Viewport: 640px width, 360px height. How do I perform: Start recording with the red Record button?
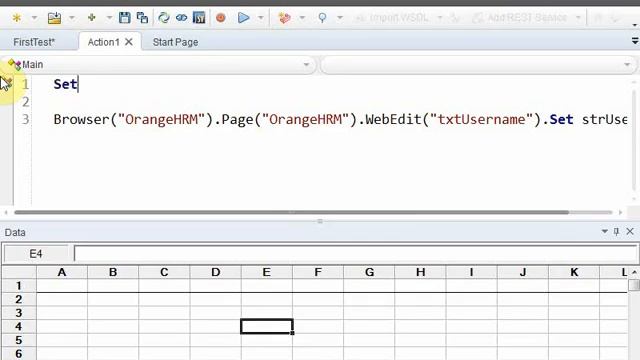point(221,18)
